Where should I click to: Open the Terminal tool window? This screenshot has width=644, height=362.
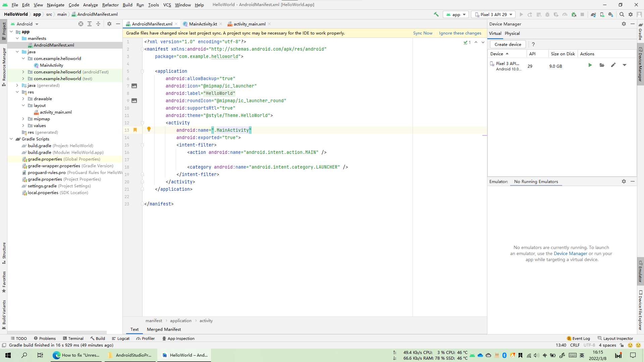(73, 339)
